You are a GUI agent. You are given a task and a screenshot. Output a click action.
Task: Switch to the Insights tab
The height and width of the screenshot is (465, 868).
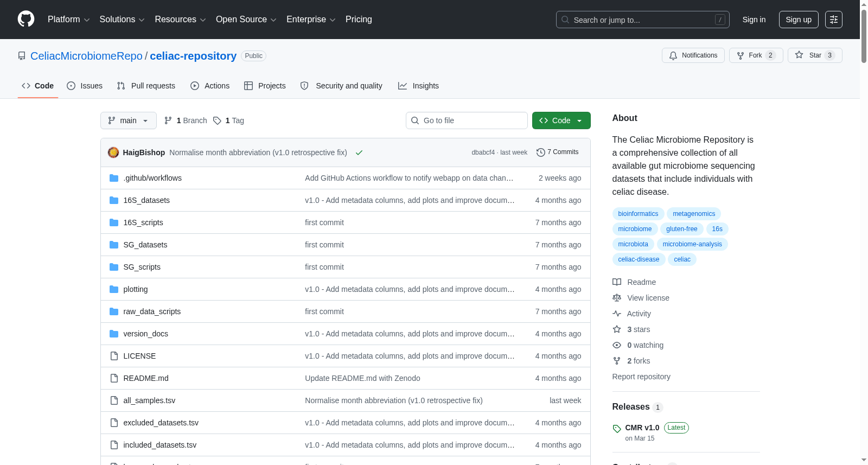tap(418, 86)
